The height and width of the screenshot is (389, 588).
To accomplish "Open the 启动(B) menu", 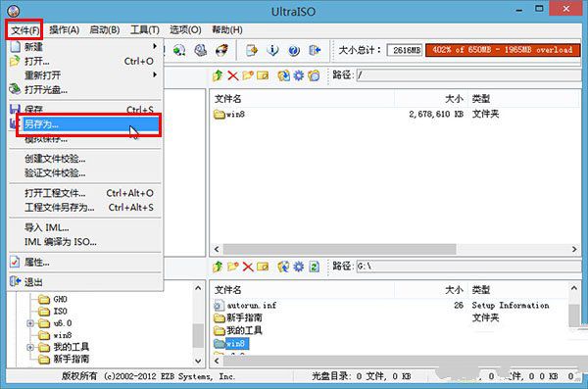I will 105,30.
